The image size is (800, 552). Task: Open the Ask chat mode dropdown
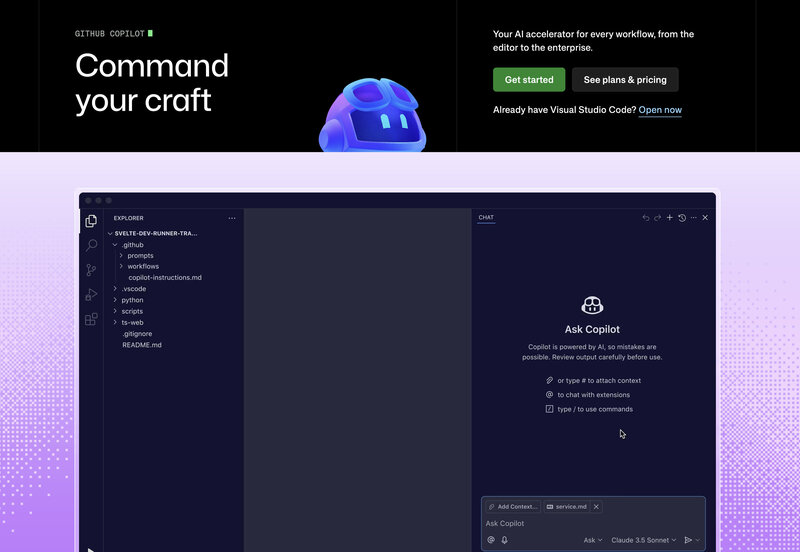[x=593, y=540]
